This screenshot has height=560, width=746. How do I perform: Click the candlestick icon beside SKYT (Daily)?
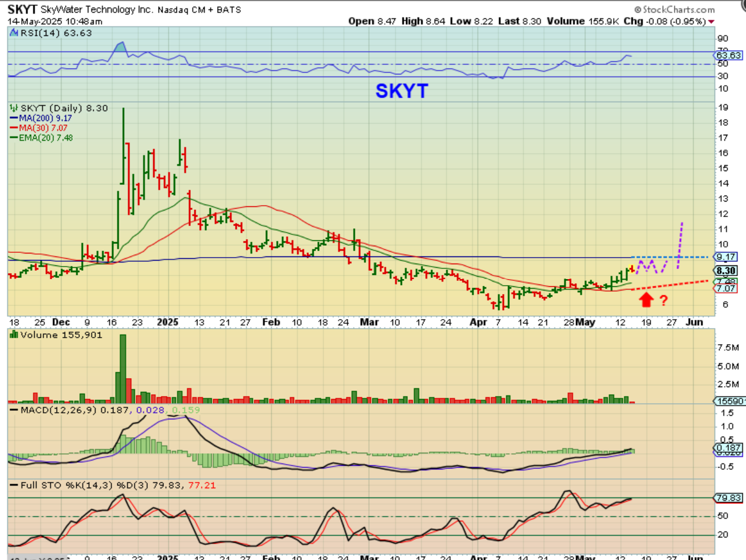pyautogui.click(x=14, y=108)
